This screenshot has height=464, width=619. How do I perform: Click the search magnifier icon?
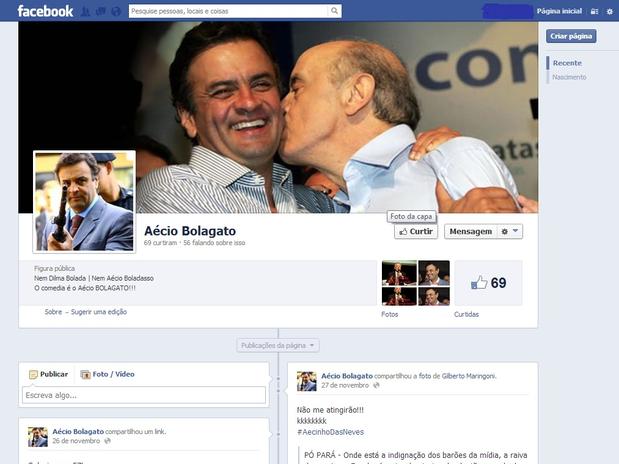pos(332,11)
